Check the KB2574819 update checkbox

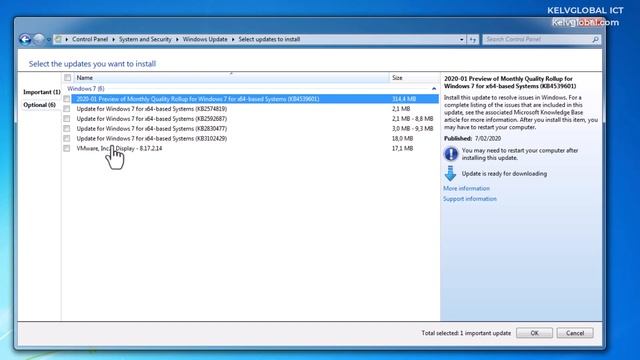coord(67,109)
